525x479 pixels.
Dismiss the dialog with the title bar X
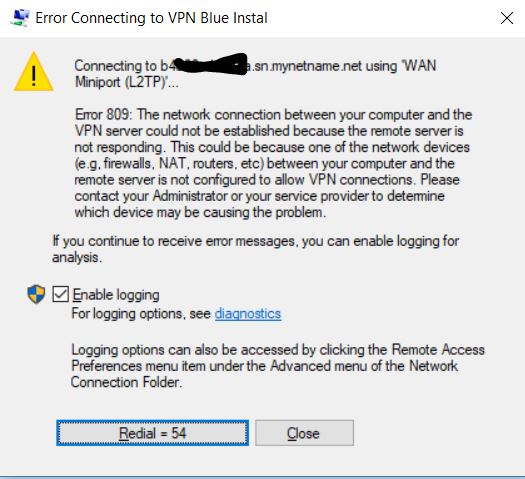(x=507, y=18)
